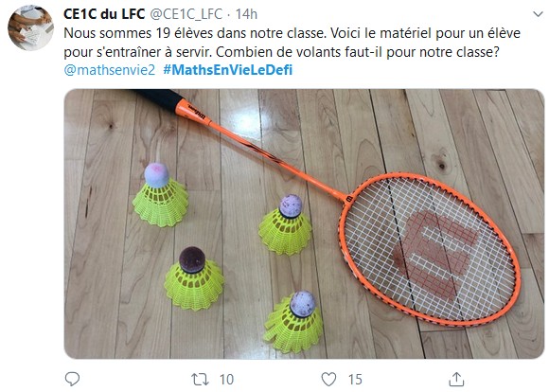This screenshot has height=392, width=549.
Task: Open the #MathsEnVieLeDefi hashtag
Action: [x=227, y=70]
